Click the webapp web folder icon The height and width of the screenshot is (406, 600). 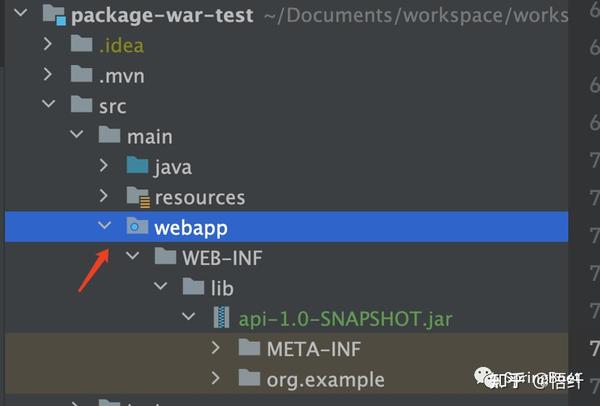click(138, 227)
